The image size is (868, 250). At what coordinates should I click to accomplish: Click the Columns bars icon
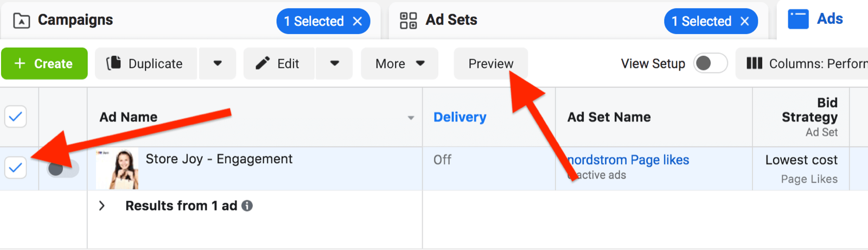tap(754, 63)
